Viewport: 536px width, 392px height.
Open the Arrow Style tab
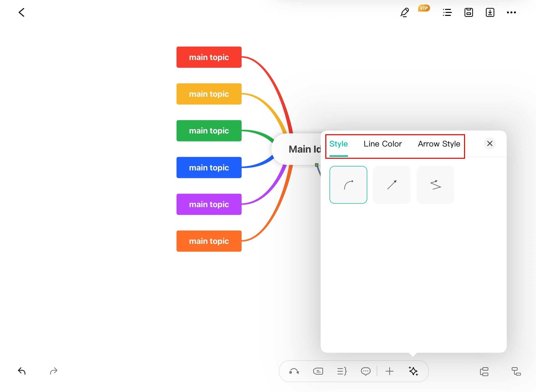tap(439, 144)
